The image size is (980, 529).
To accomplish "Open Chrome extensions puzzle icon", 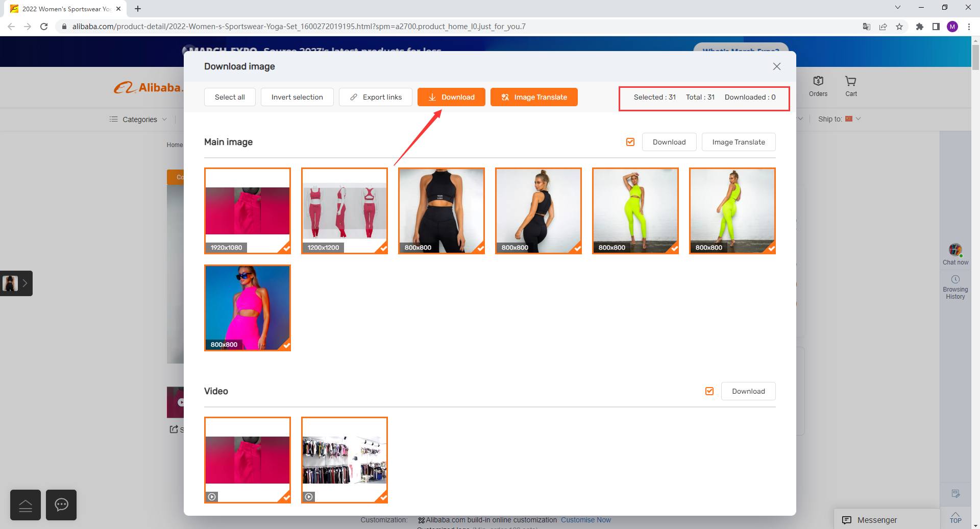I will [x=920, y=27].
